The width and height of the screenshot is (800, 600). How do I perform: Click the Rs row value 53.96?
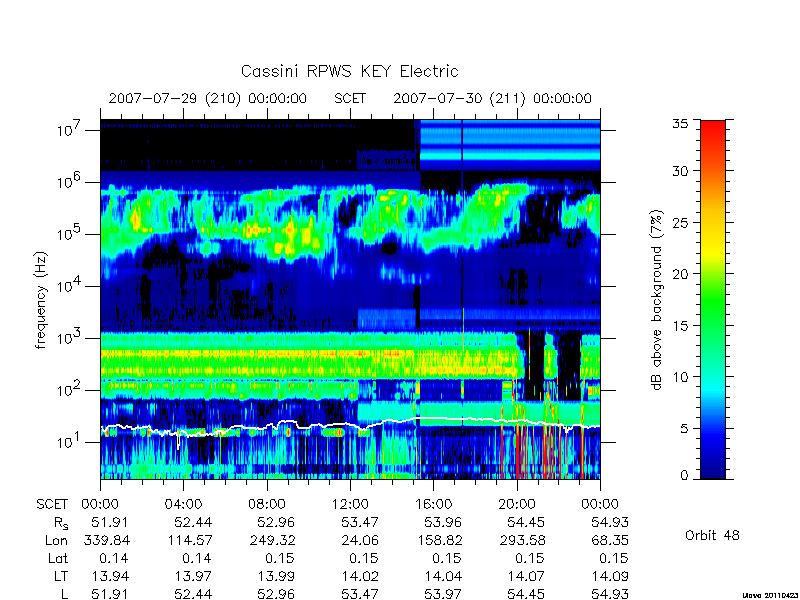point(443,522)
